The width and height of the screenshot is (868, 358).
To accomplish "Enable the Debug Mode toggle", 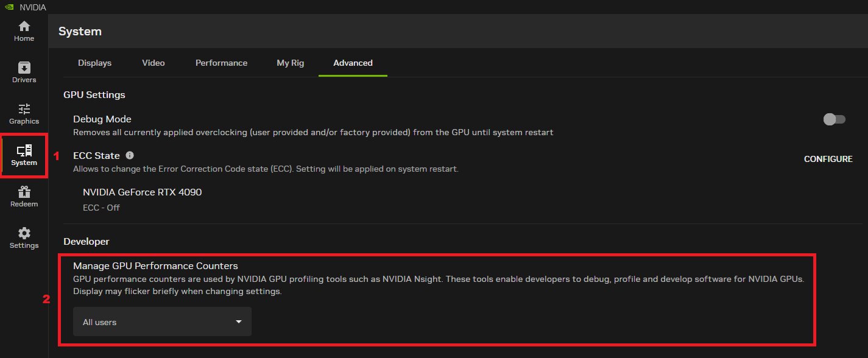I will (834, 119).
